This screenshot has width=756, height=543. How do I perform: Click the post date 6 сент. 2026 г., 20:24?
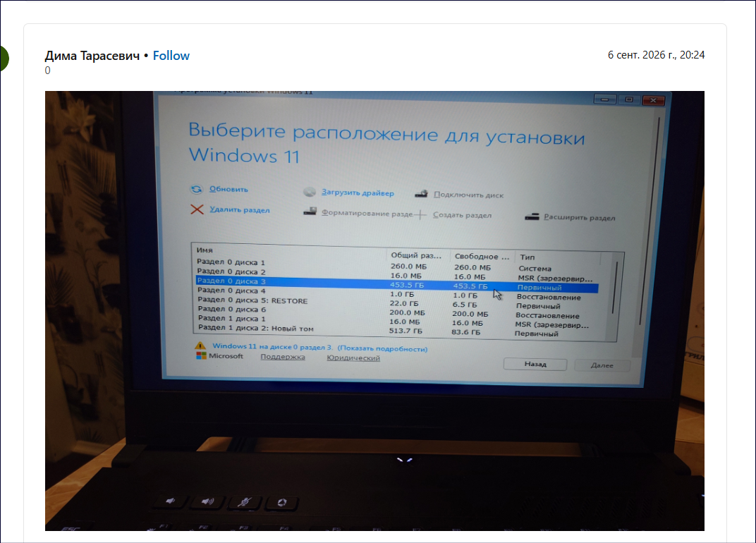click(656, 55)
